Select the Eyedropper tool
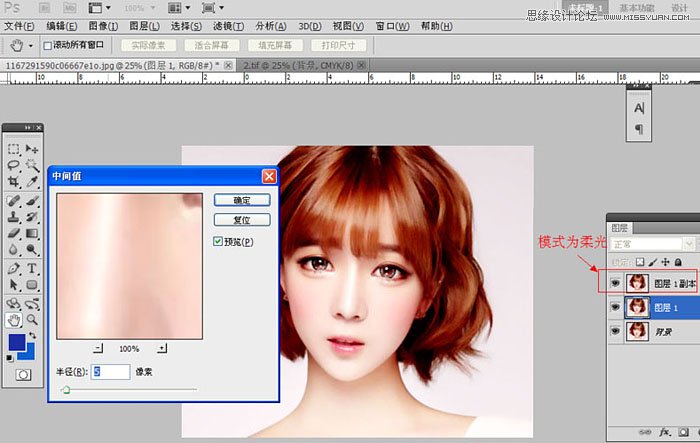 tap(32, 183)
